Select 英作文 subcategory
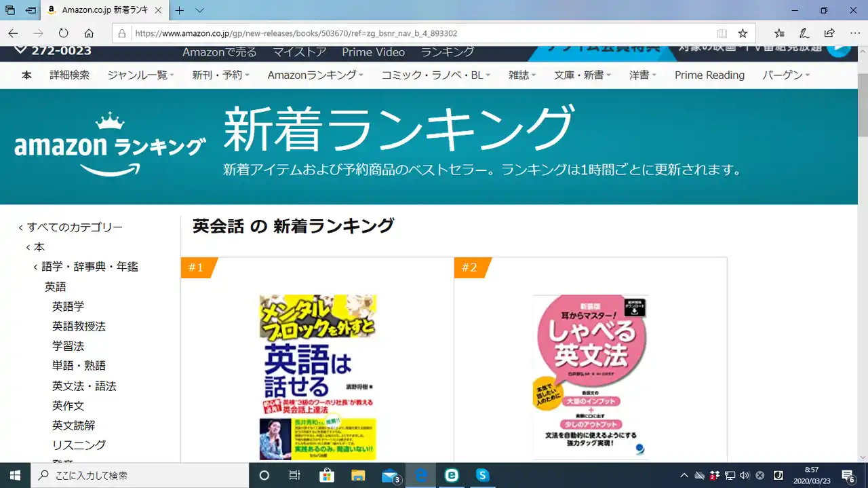The image size is (868, 488). point(68,406)
